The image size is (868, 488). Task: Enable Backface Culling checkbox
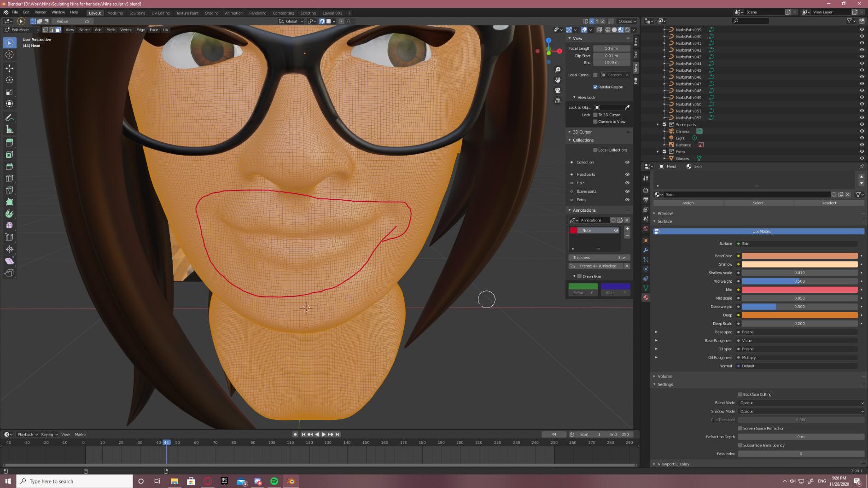tap(740, 395)
